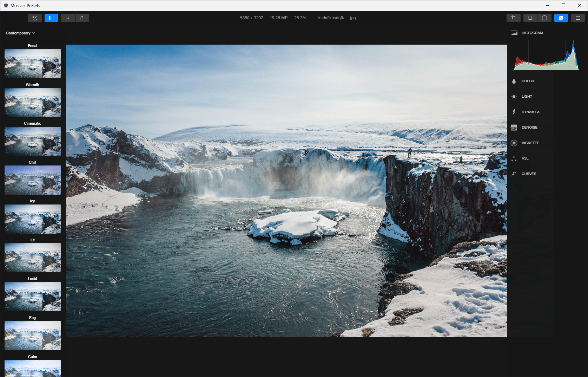
Task: Open the HSL adjustments
Action: pyautogui.click(x=525, y=158)
